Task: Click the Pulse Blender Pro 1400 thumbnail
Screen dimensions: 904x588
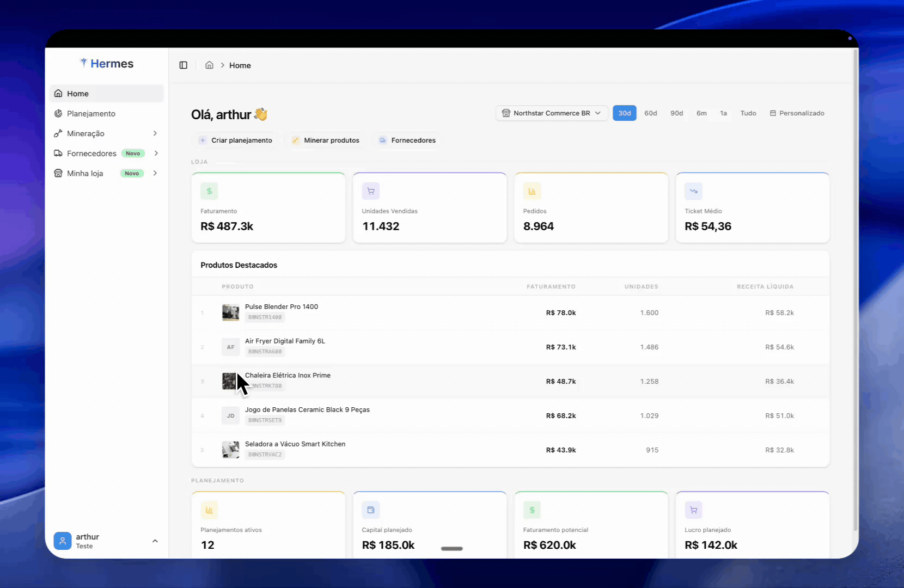Action: (230, 313)
